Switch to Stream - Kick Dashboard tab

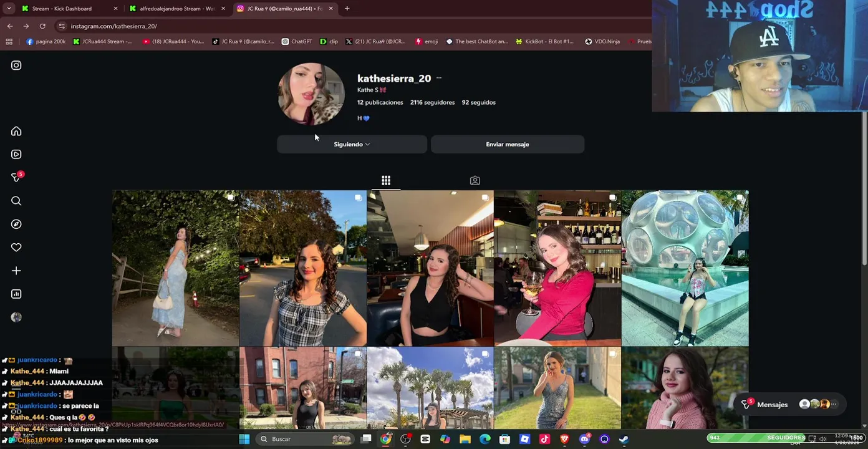coord(62,9)
